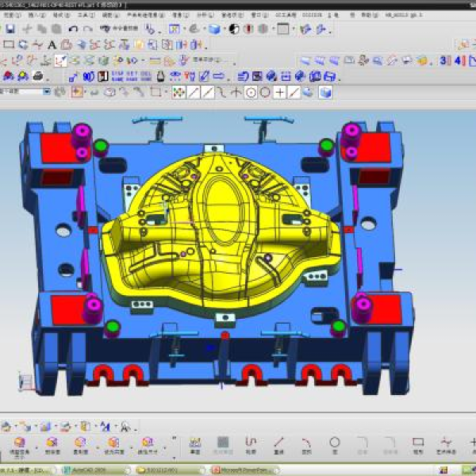The height and width of the screenshot is (476, 476).
Task: Click the Undo arrow in top toolbar
Action: coord(74,29)
